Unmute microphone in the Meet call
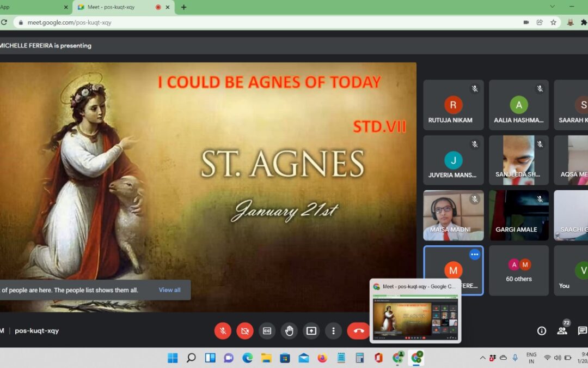This screenshot has height=368, width=588. [223, 331]
